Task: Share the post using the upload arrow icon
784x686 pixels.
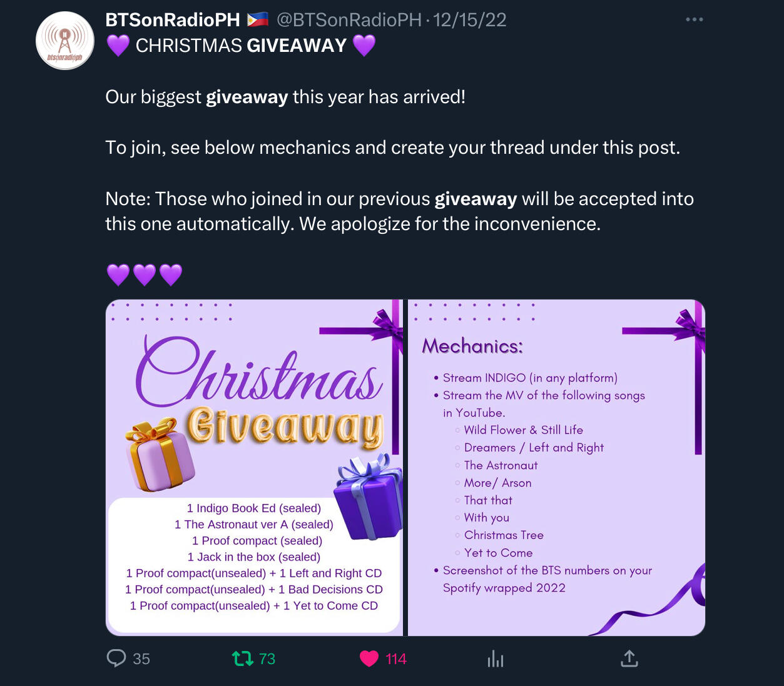Action: pyautogui.click(x=629, y=658)
